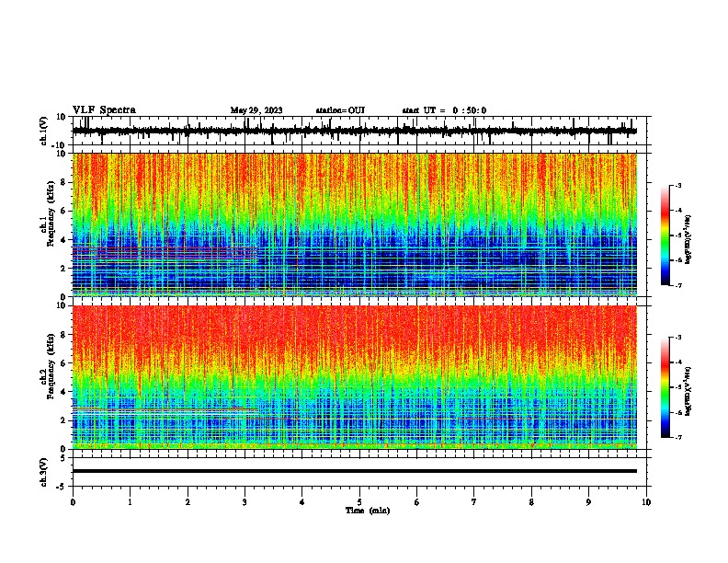
Task: Click the "4" kHz tick on ch.2 frequency axis
Action: pyautogui.click(x=63, y=392)
